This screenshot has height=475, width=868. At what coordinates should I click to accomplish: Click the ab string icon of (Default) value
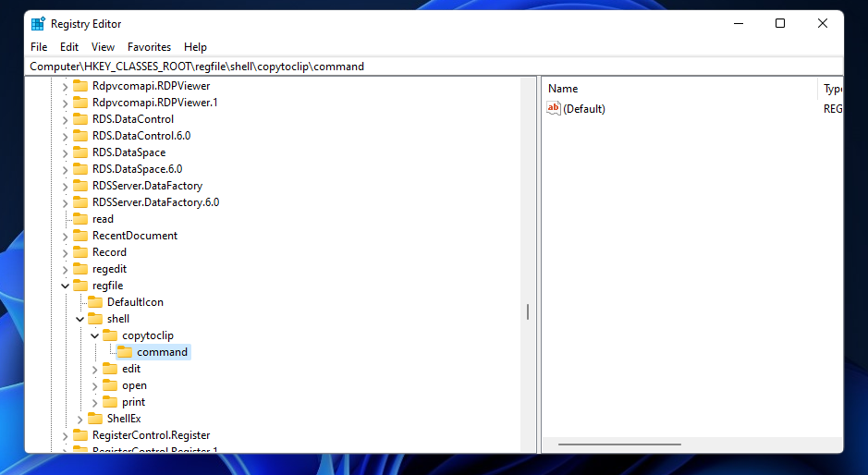tap(554, 108)
